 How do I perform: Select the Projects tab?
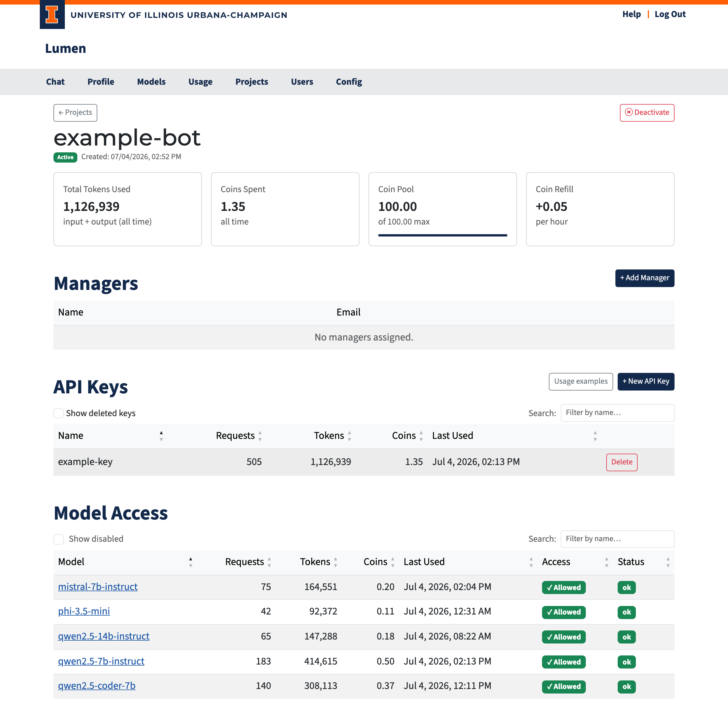251,82
